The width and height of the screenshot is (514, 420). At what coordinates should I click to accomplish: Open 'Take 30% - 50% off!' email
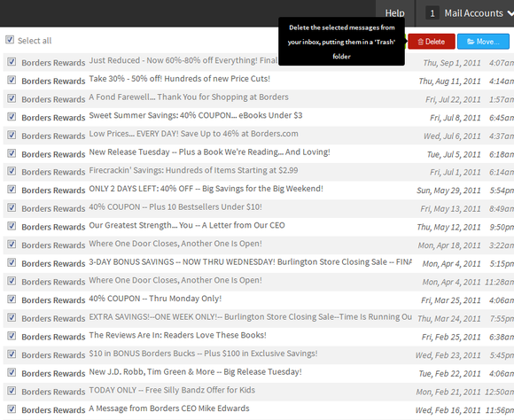pos(180,79)
